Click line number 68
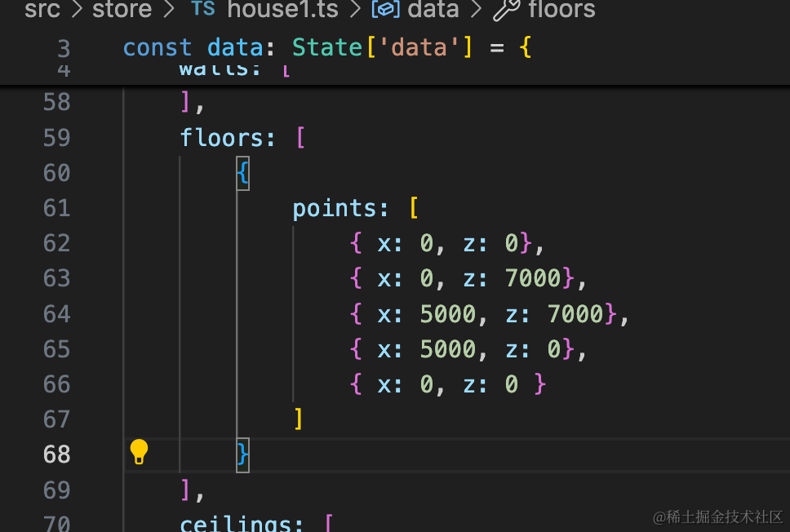790x532 pixels. pyautogui.click(x=56, y=455)
